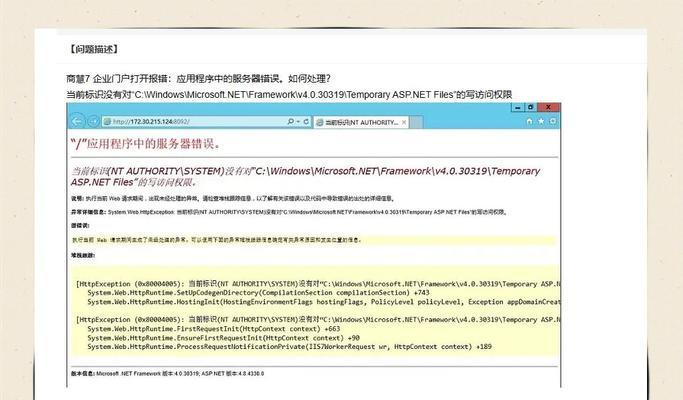The image size is (683, 400).
Task: Open the browser Home icon
Action: point(529,121)
